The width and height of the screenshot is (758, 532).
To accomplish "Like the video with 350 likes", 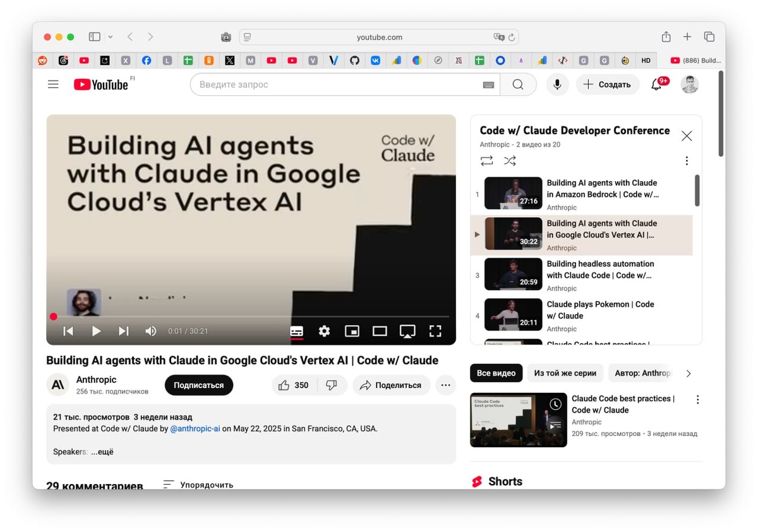I will pos(294,385).
